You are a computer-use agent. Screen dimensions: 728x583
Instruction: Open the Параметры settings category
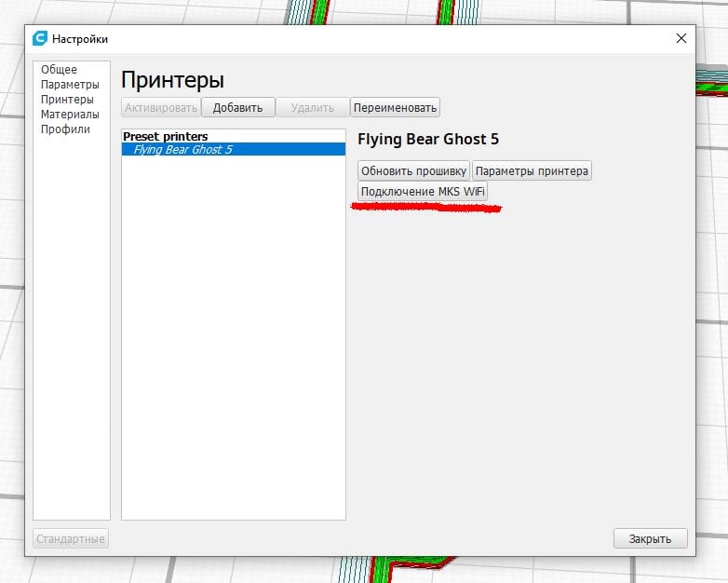(x=70, y=85)
